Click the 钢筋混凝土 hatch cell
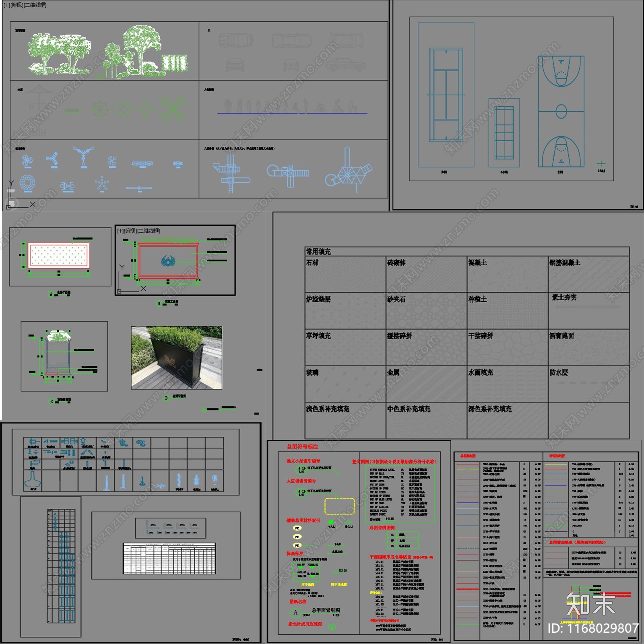The image size is (644, 644). (x=589, y=274)
